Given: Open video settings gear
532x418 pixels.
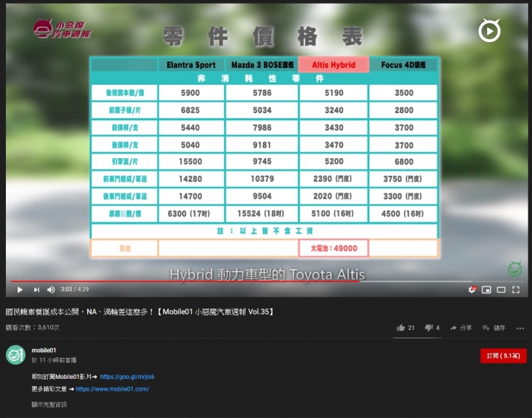Looking at the screenshot, I should 472,289.
